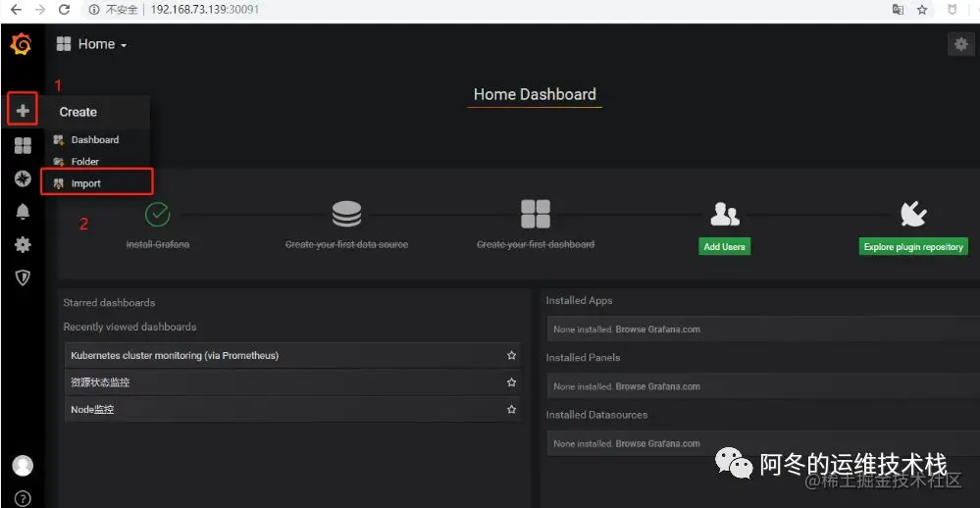Click the data source database icon
Viewport: 980px width, 508px height.
[x=346, y=214]
